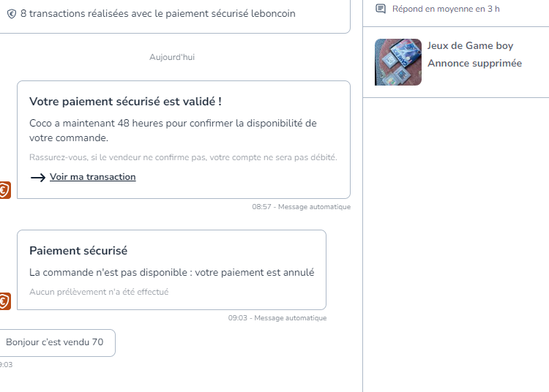Click the orange secure payment badge near cancelled message
This screenshot has width=549, height=392.
4,301
